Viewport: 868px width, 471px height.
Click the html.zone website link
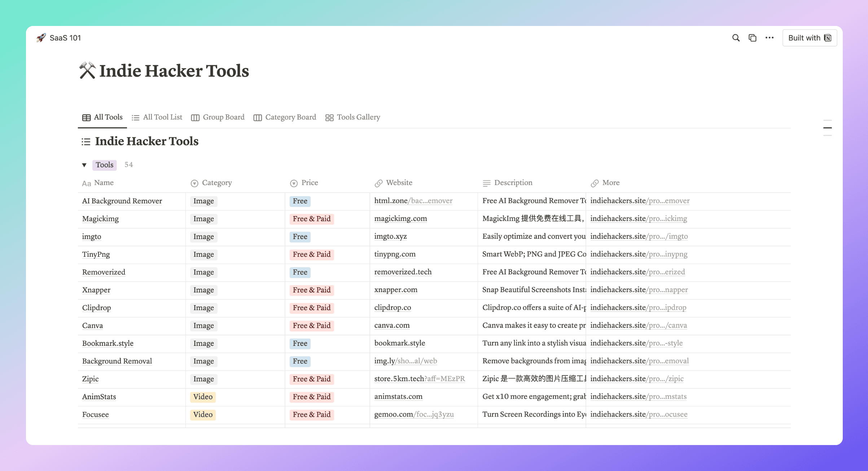413,201
